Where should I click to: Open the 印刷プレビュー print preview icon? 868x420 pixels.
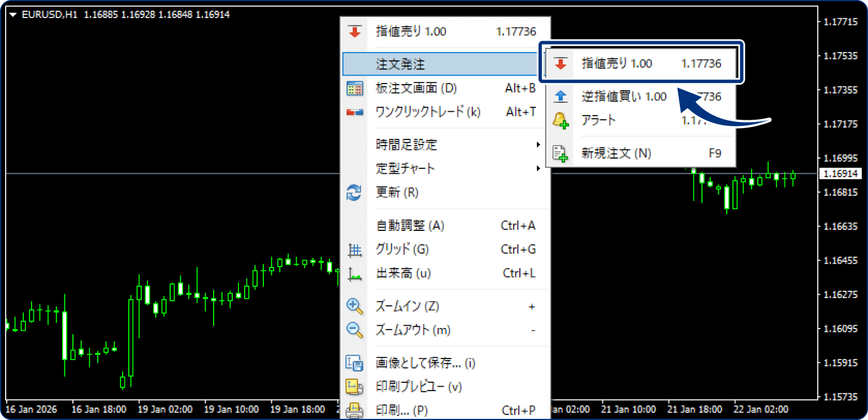click(x=354, y=387)
